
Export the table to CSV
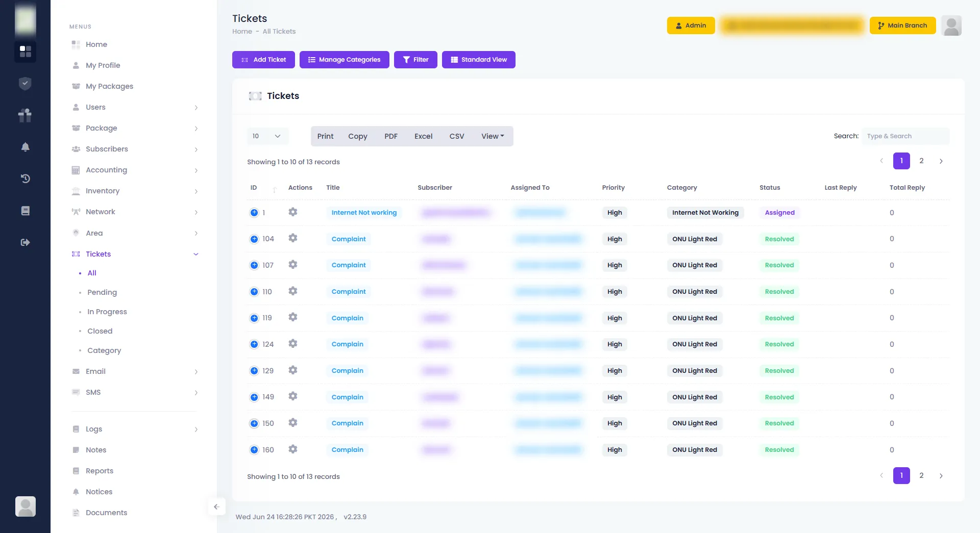(x=457, y=136)
